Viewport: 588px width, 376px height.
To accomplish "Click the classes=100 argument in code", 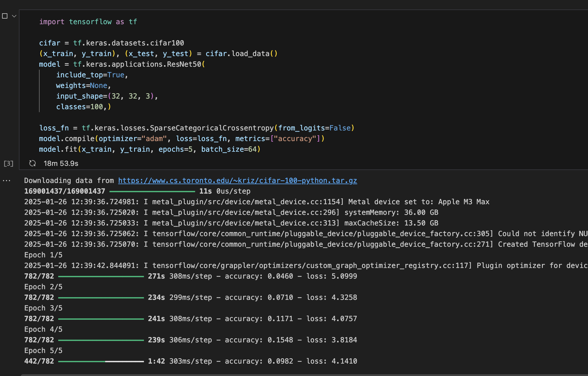I will tap(80, 107).
